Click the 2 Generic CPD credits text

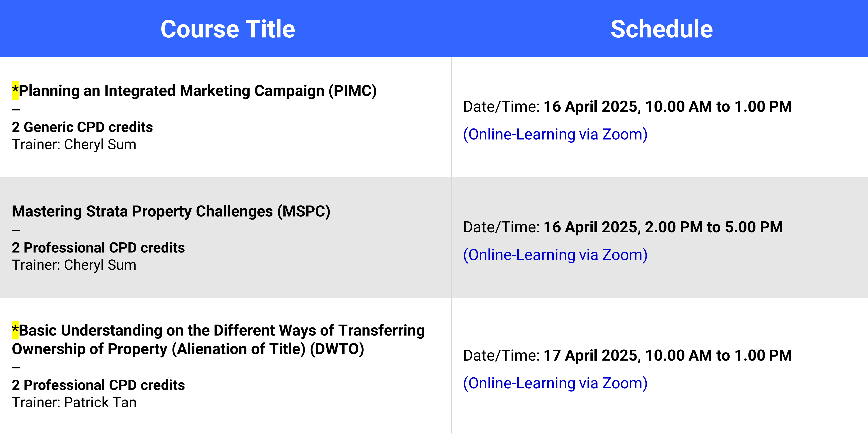pyautogui.click(x=82, y=127)
